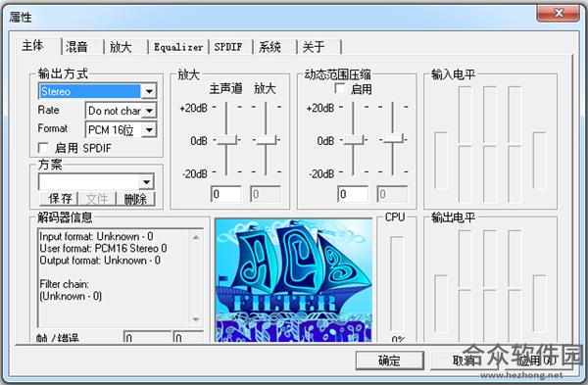Viewport: 588px width, 385px height.
Task: Click the +20dB label in 放大 group
Action: point(193,108)
